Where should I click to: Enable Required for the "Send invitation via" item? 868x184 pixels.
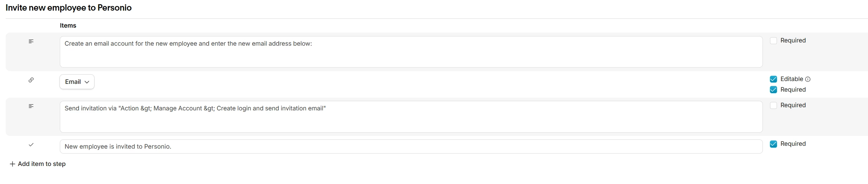click(x=773, y=105)
